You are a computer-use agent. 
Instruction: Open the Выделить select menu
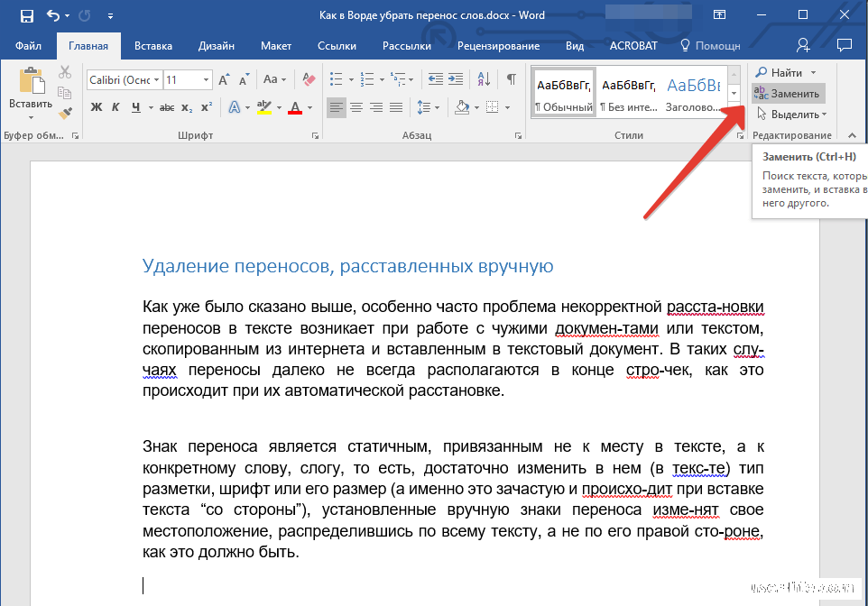point(791,114)
